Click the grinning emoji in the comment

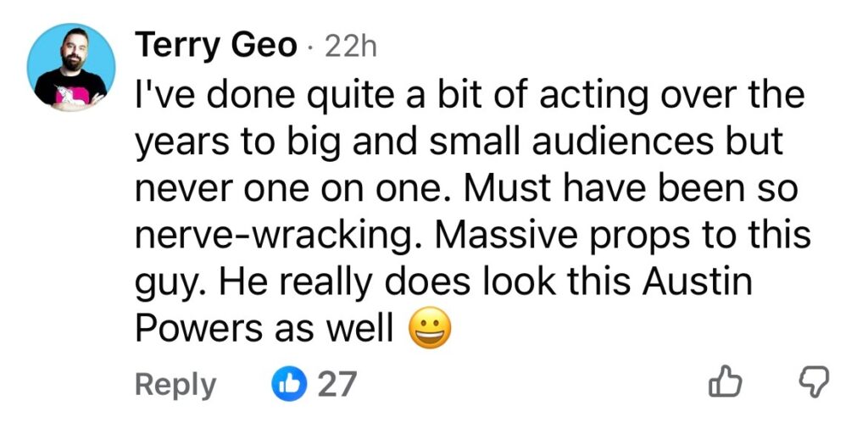(430, 328)
